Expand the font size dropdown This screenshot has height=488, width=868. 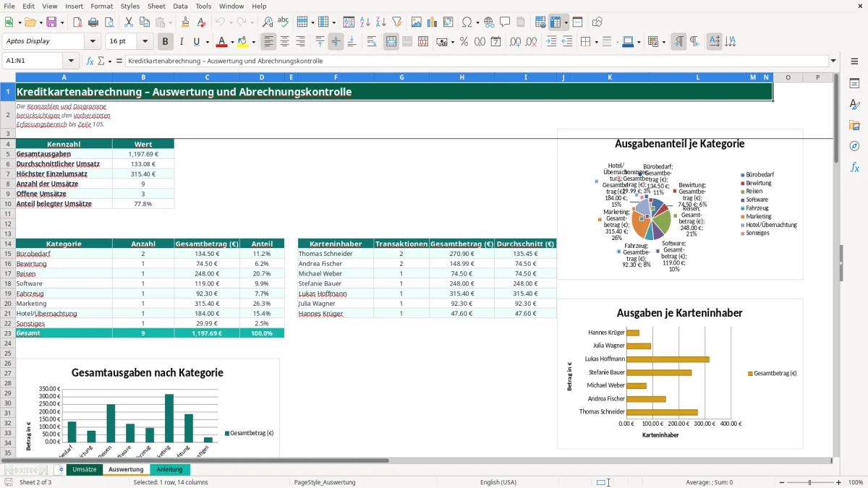coord(145,42)
